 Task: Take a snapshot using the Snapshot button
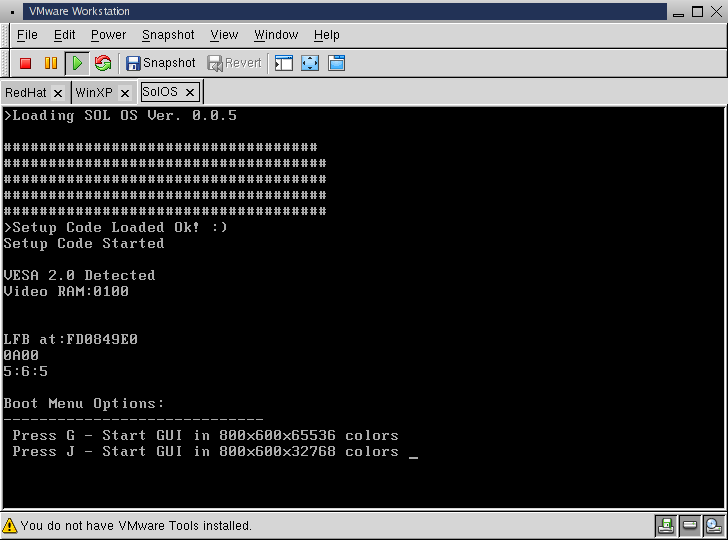coord(161,63)
